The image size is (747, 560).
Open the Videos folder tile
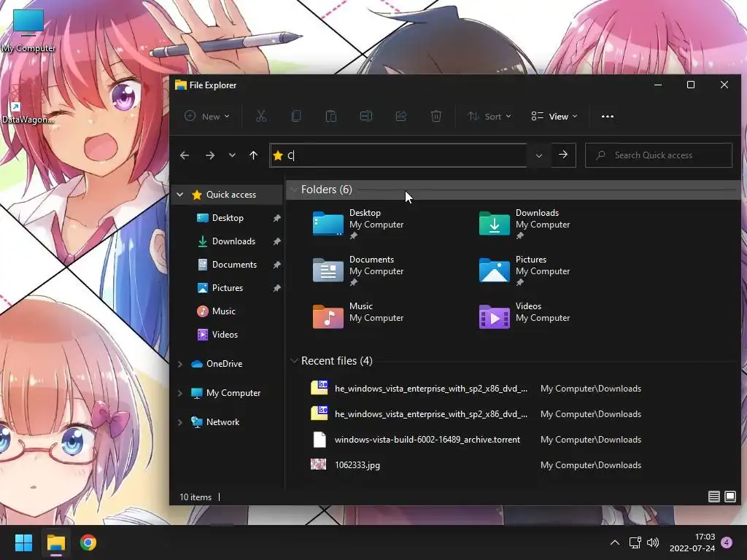pos(525,316)
